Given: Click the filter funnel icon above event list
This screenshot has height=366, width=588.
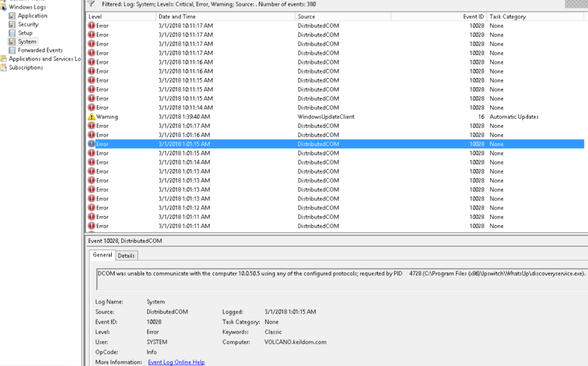Looking at the screenshot, I should pyautogui.click(x=91, y=4).
